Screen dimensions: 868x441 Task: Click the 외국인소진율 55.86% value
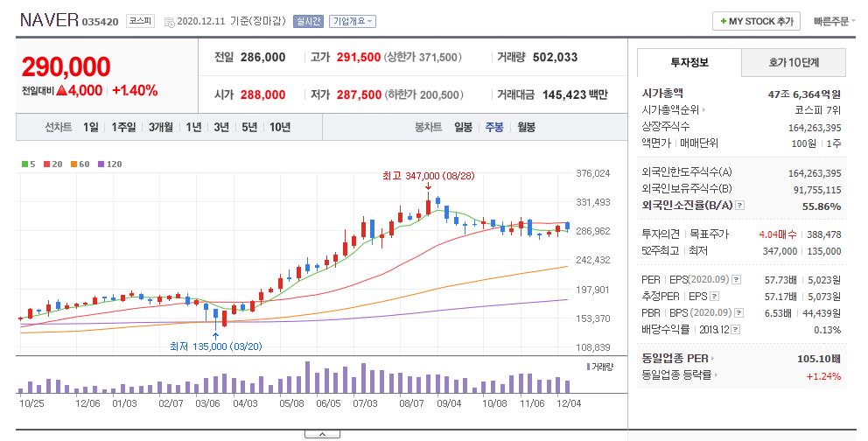tap(822, 206)
